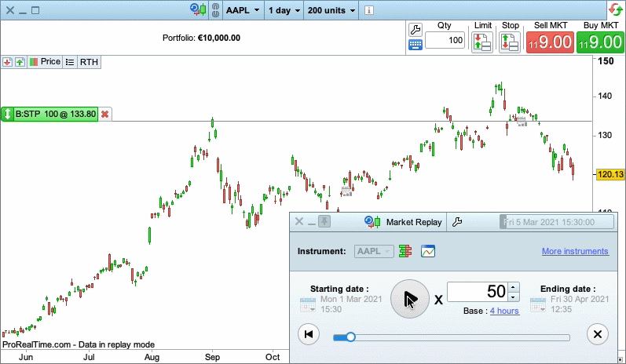
Task: Toggle the RTH button
Action: 89,62
